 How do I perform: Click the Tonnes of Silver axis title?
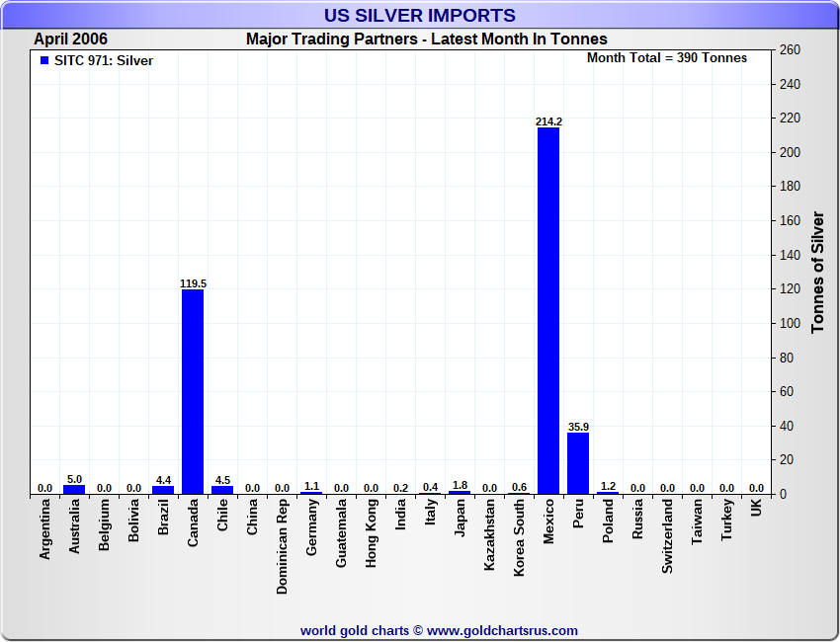click(817, 272)
